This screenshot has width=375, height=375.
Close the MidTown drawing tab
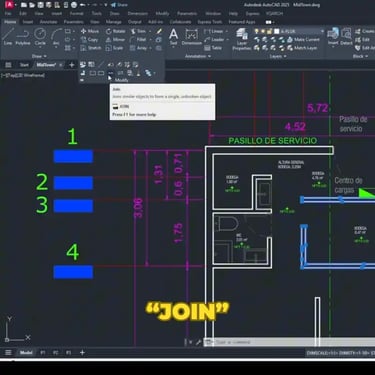pos(61,65)
